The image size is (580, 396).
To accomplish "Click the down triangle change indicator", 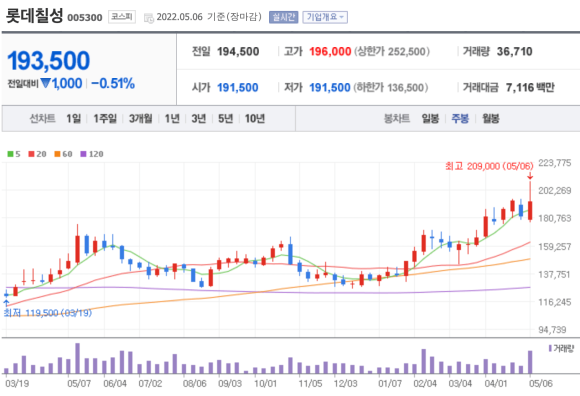I will tap(46, 83).
